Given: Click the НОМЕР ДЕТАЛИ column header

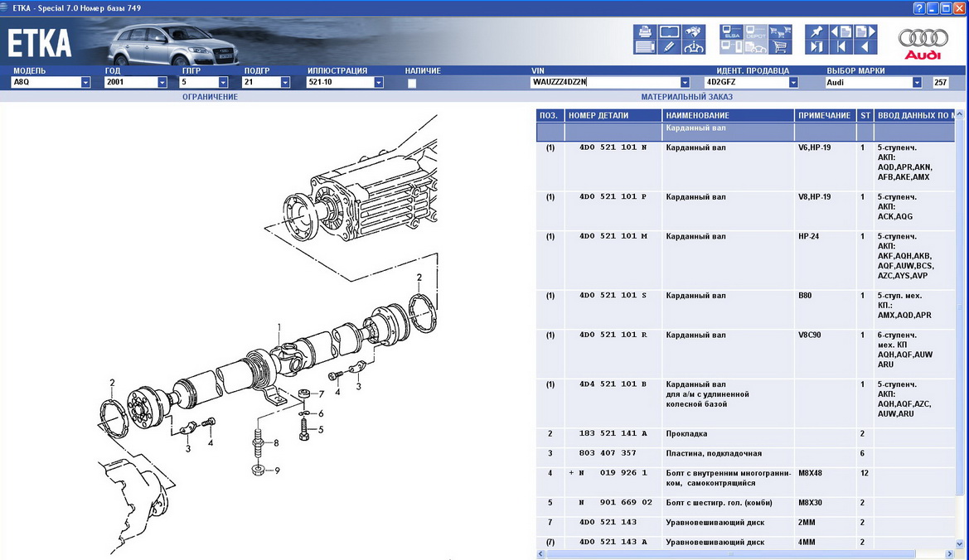Looking at the screenshot, I should [613, 115].
